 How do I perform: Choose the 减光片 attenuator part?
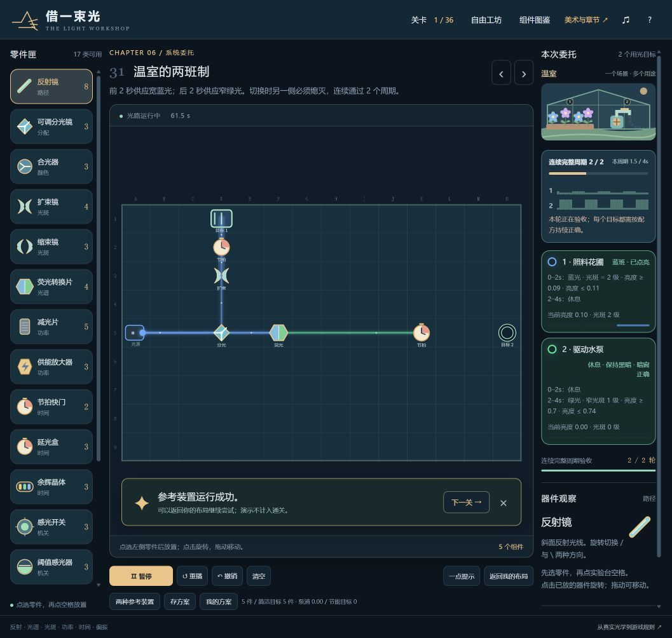51,327
